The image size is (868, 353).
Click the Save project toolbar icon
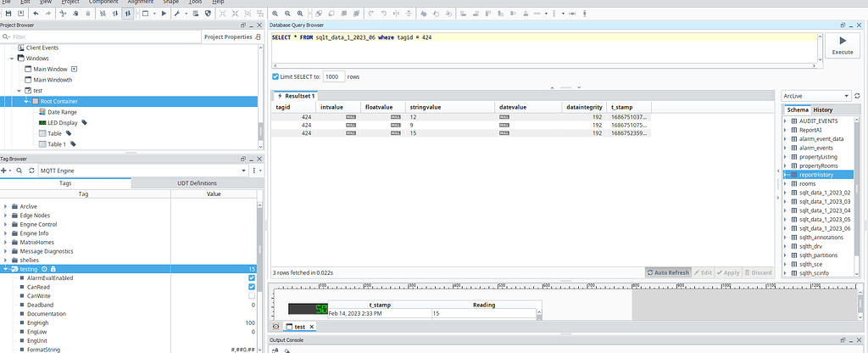(x=7, y=14)
